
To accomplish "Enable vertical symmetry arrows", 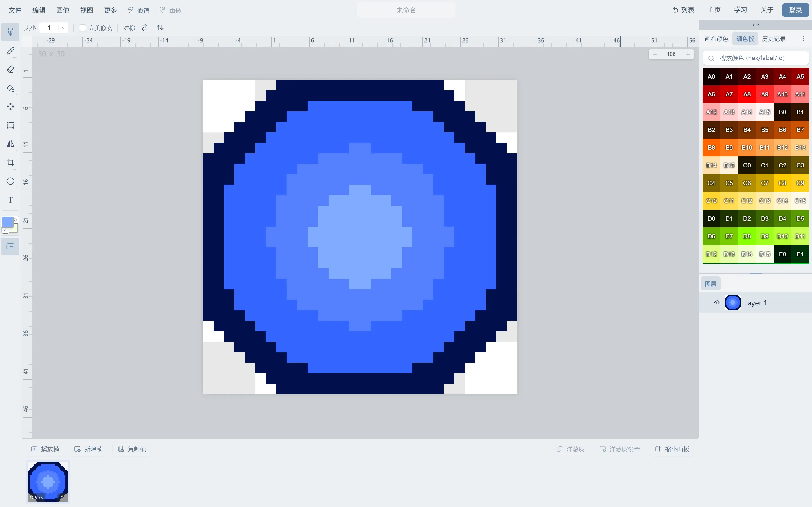I will click(160, 28).
